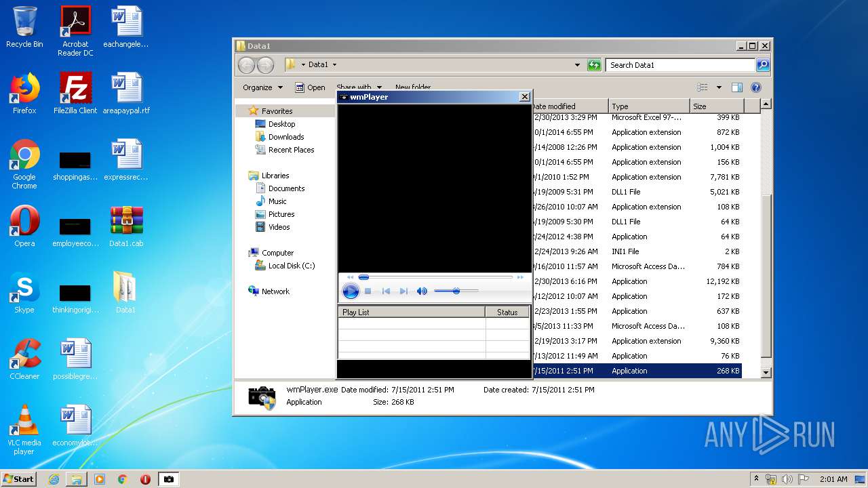Screen dimensions: 868x488
Task: Select the 12,192 KB Application row
Action: tap(637, 281)
